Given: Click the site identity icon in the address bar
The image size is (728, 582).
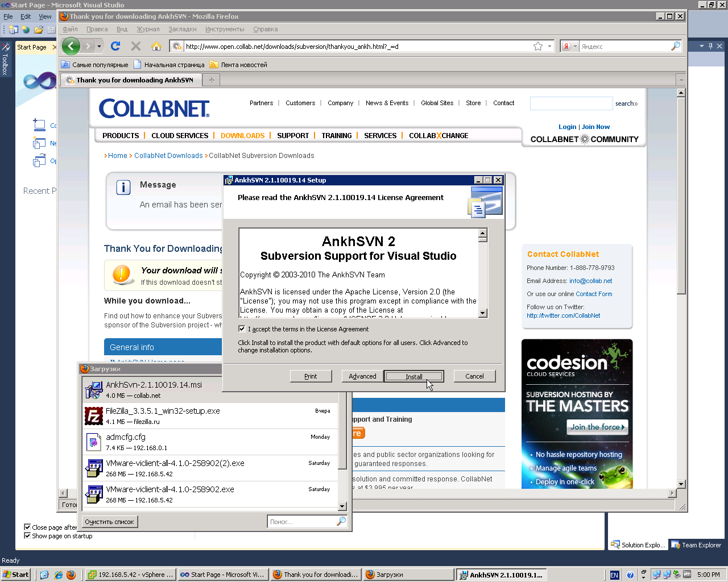Looking at the screenshot, I should tap(177, 46).
